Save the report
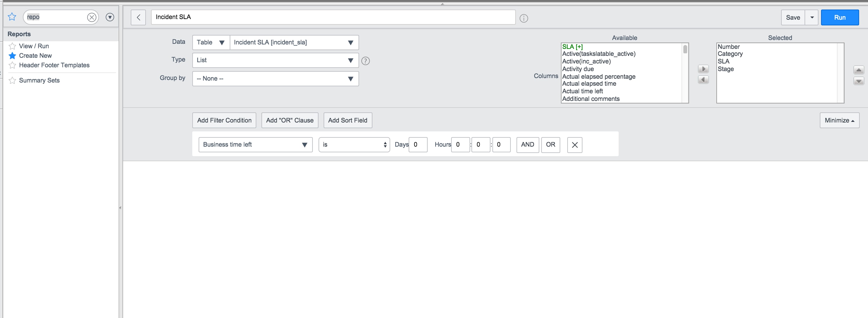868x318 pixels. tap(793, 17)
